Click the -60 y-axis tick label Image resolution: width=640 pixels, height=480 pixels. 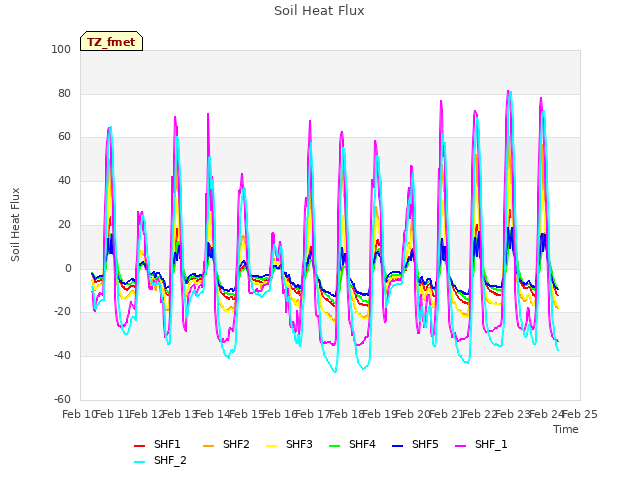pos(63,399)
